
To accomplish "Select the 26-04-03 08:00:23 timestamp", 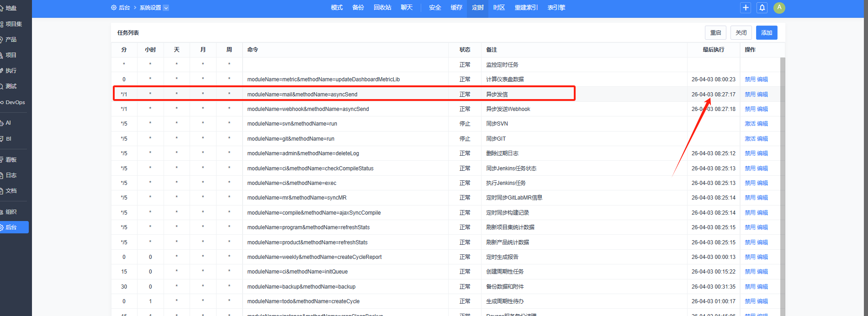I will [713, 79].
